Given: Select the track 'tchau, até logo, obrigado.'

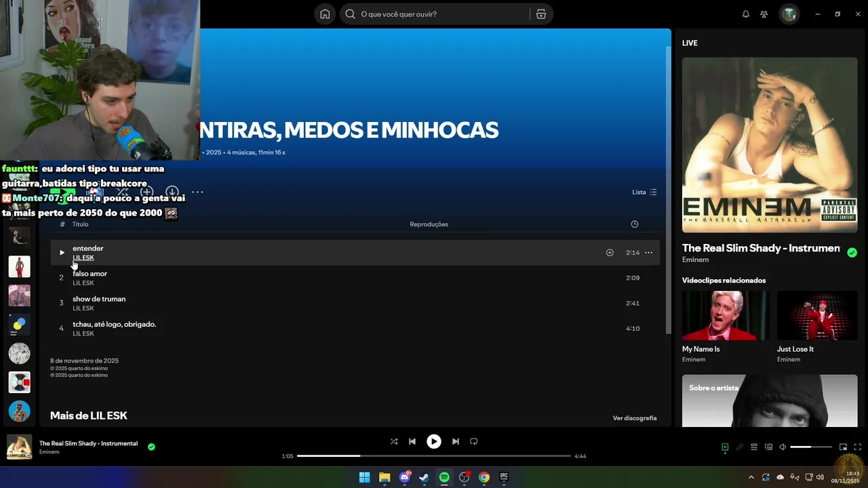Looking at the screenshot, I should coord(355,328).
